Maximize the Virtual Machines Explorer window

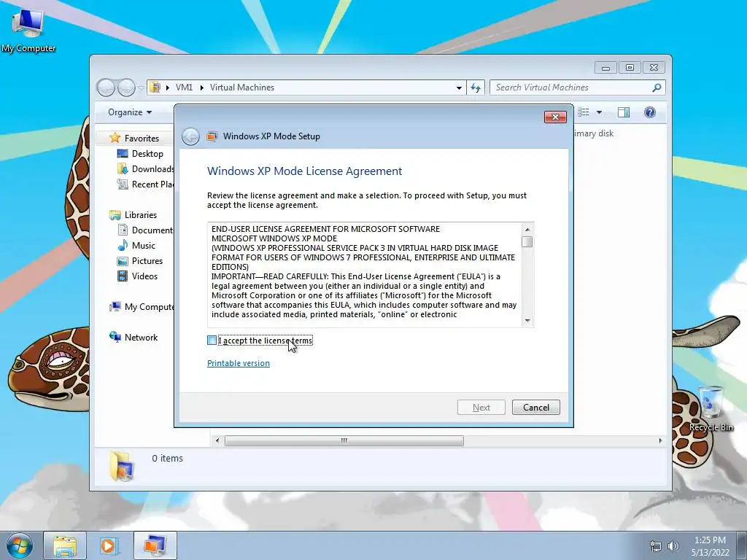click(x=630, y=68)
